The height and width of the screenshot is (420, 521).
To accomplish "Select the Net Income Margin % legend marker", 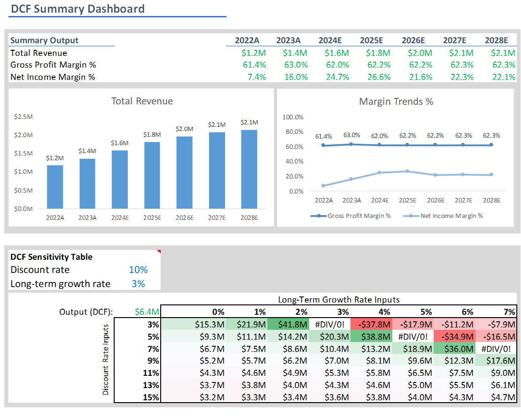I will click(x=412, y=216).
